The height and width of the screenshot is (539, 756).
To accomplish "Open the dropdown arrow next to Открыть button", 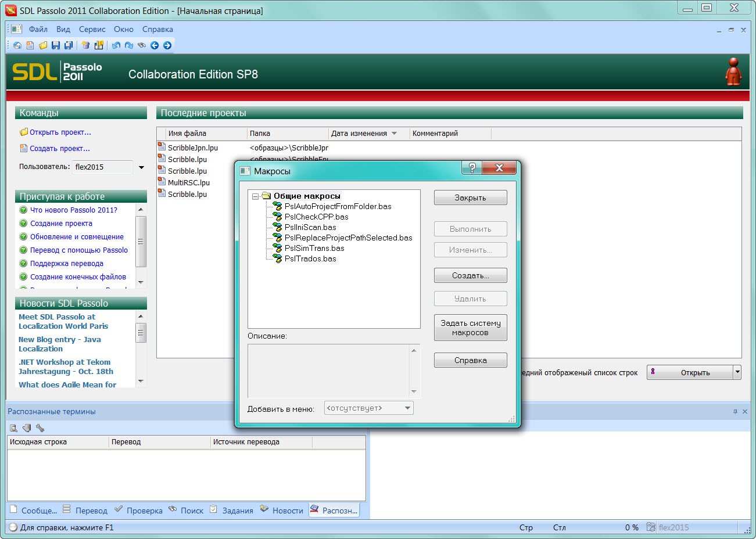I will [737, 372].
